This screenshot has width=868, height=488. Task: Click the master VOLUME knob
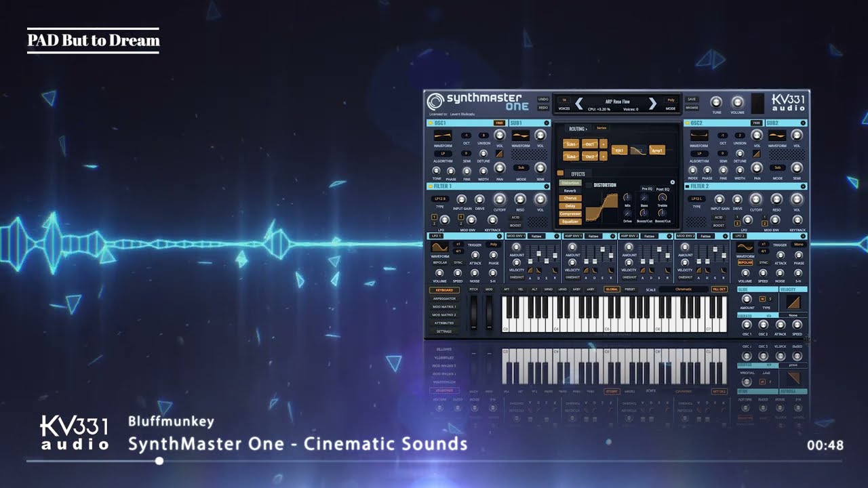737,102
